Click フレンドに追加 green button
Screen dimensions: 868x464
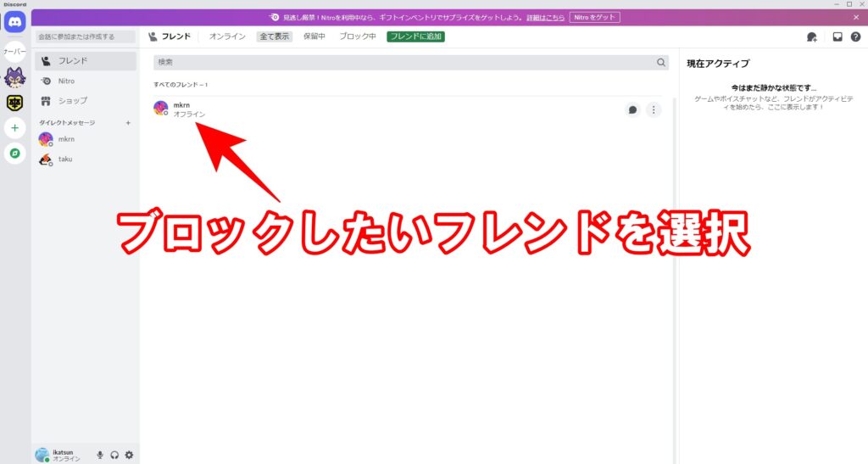tap(415, 36)
